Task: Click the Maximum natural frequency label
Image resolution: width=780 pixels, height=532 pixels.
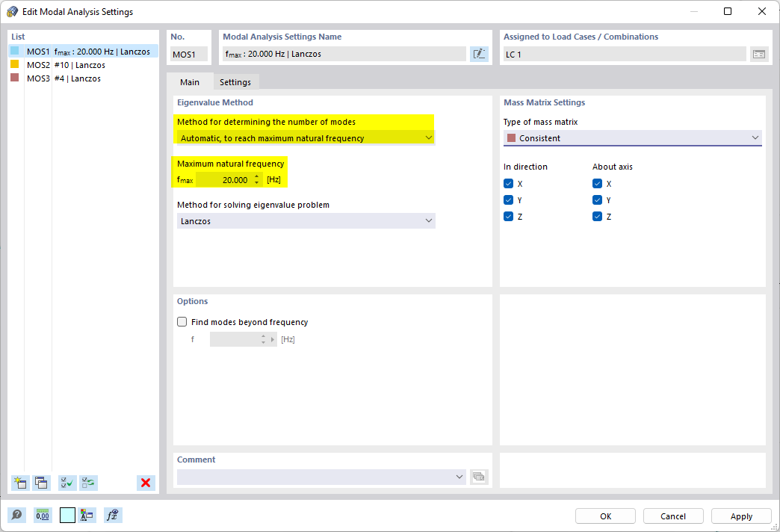Action: [x=230, y=164]
